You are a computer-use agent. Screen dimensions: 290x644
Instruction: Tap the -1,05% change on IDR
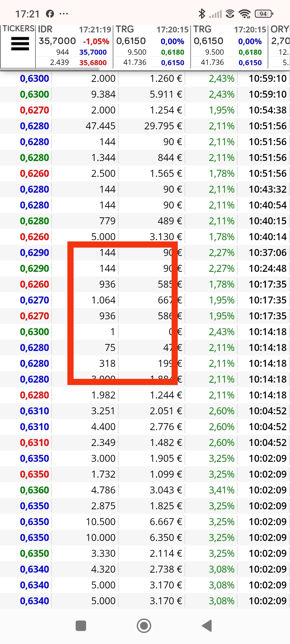[x=96, y=42]
